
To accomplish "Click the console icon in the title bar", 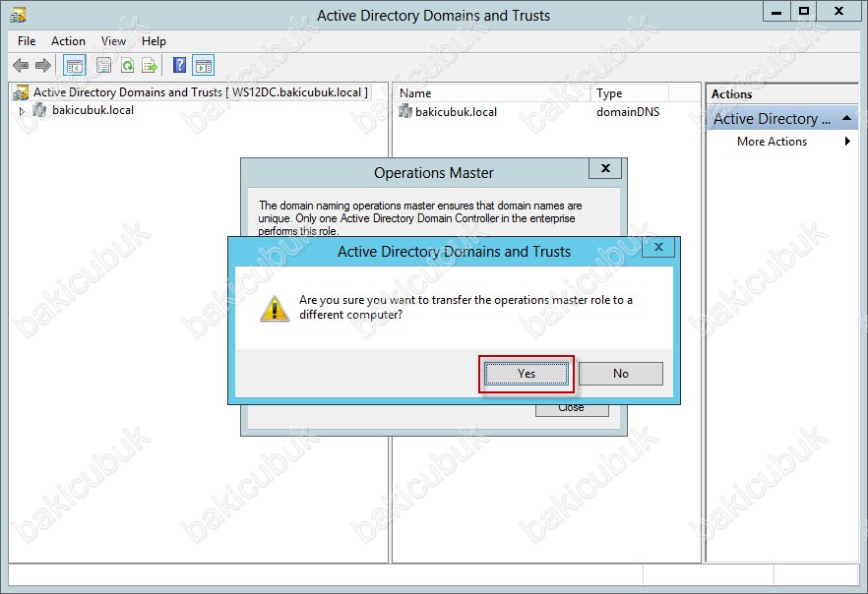I will 18,15.
